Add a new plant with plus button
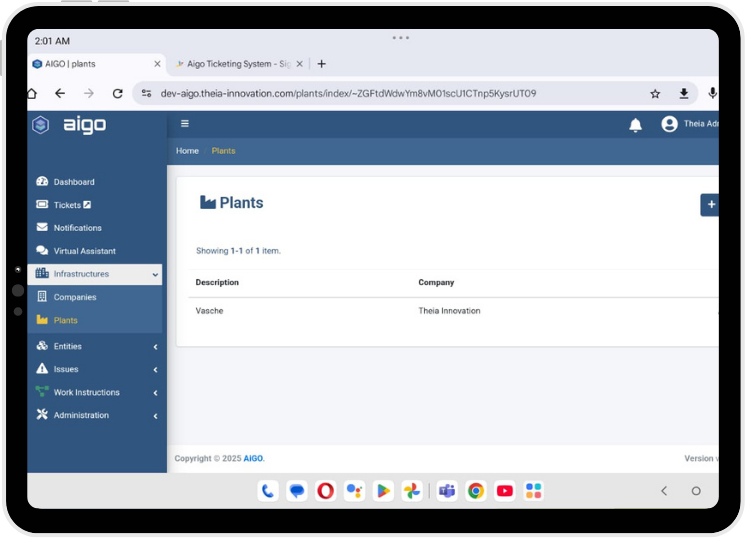 pos(710,205)
